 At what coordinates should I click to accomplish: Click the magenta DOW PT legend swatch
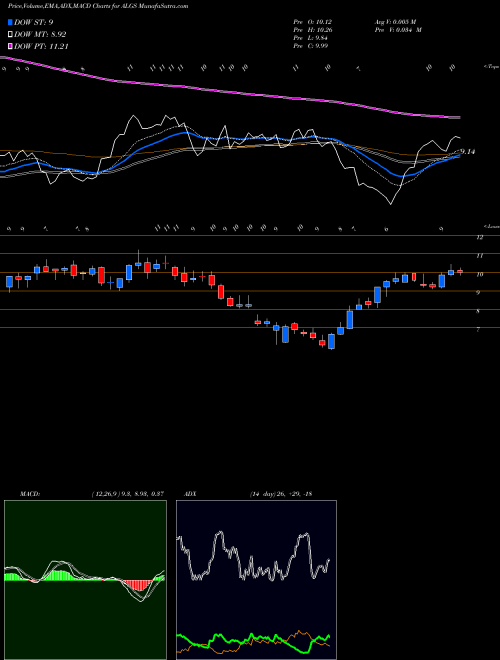coord(10,46)
